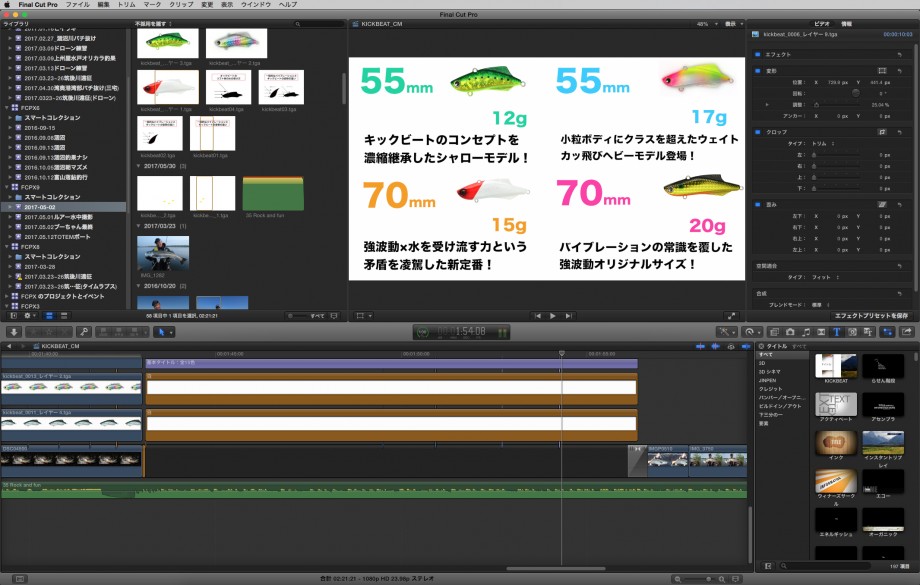Click the Import Media arrow button
This screenshot has height=585, width=920.
[x=13, y=332]
